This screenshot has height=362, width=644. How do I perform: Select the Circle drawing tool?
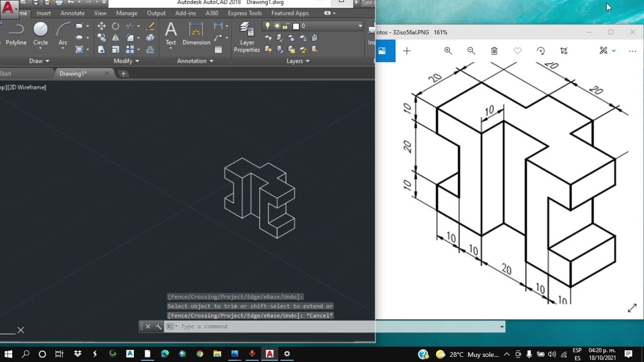tap(41, 34)
